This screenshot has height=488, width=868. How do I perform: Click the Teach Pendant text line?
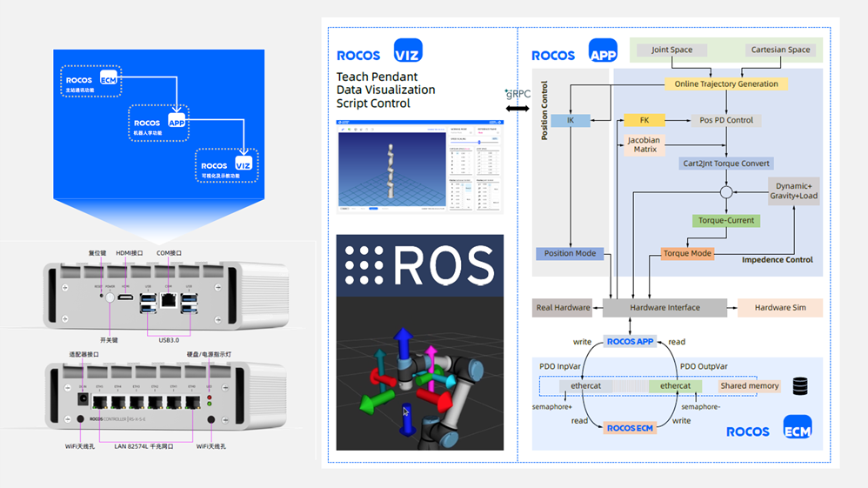pos(377,77)
